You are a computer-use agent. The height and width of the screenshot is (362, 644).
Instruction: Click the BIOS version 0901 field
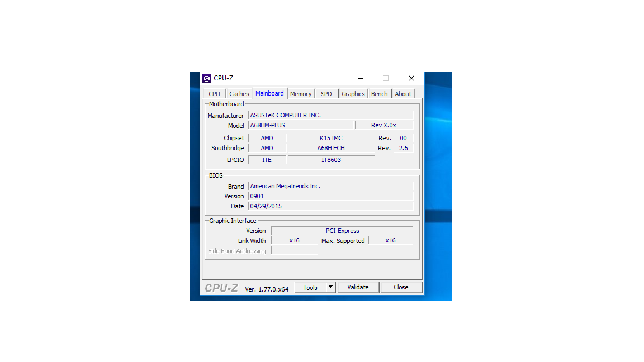[x=330, y=196]
